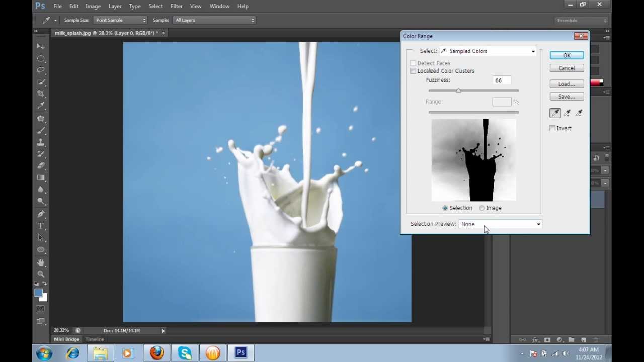Select the Zoom tool in the toolbar
The height and width of the screenshot is (362, 644).
(41, 274)
